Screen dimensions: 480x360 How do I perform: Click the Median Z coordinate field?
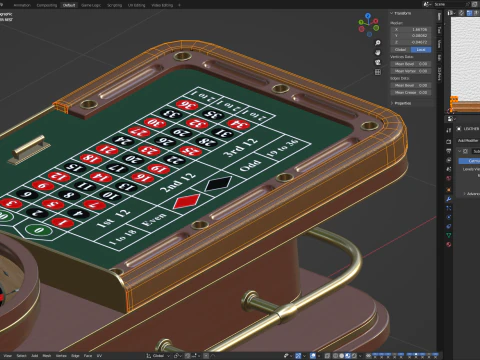click(x=411, y=42)
